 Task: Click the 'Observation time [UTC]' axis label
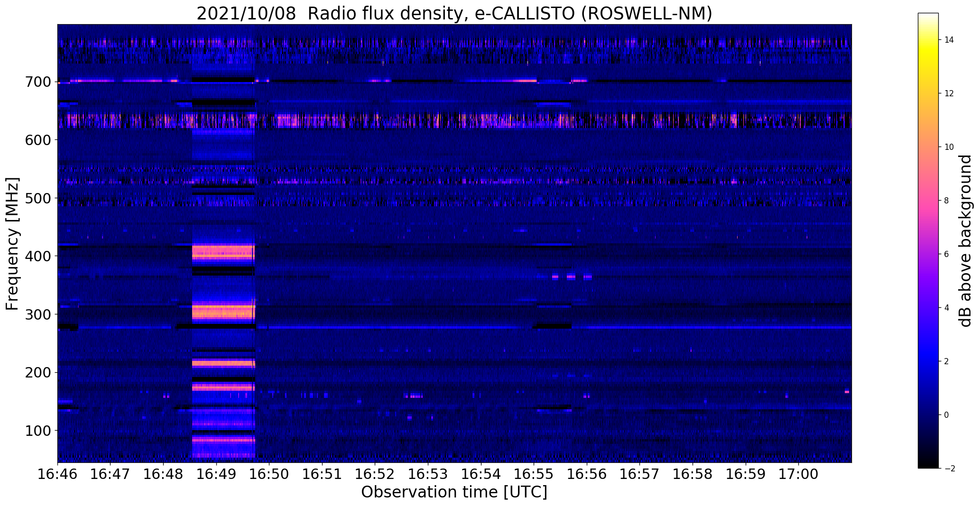pyautogui.click(x=454, y=492)
